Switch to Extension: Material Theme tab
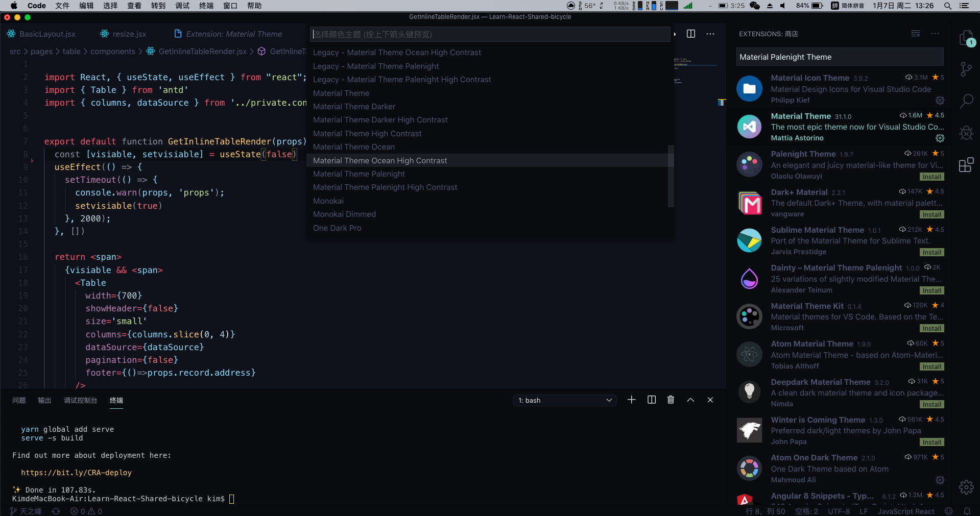 pyautogui.click(x=228, y=34)
